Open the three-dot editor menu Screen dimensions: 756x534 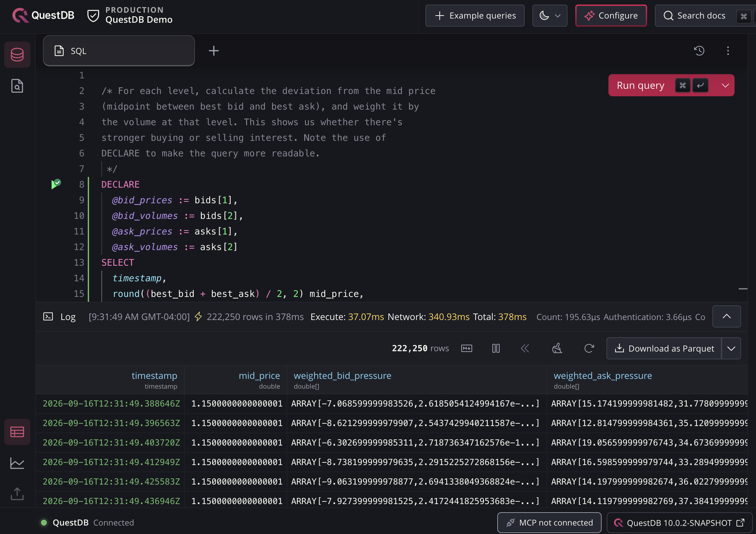728,51
